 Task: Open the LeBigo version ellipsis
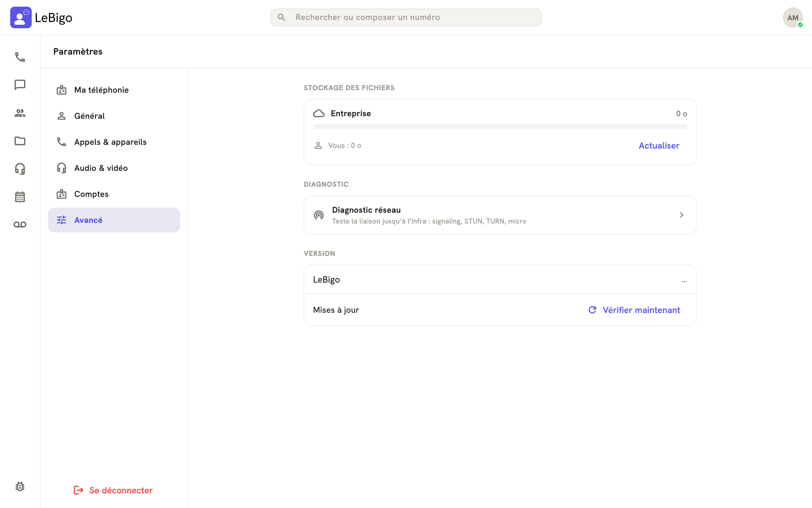point(684,281)
